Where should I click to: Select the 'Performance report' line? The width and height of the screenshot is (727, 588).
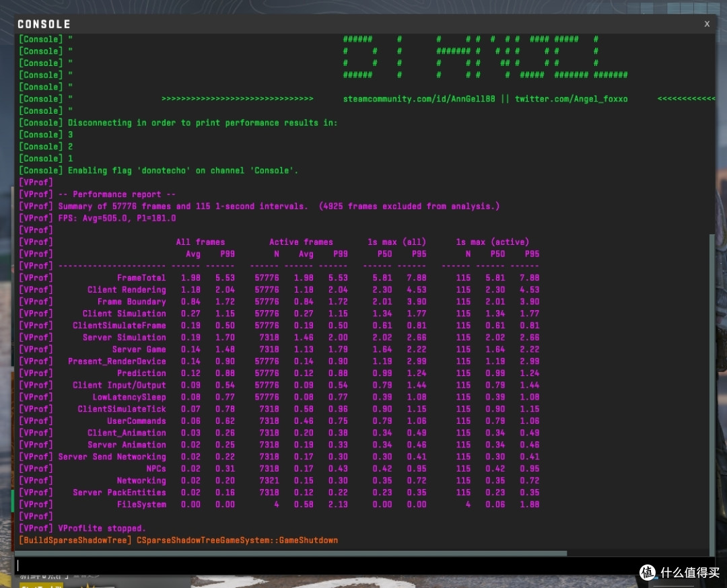click(x=117, y=194)
